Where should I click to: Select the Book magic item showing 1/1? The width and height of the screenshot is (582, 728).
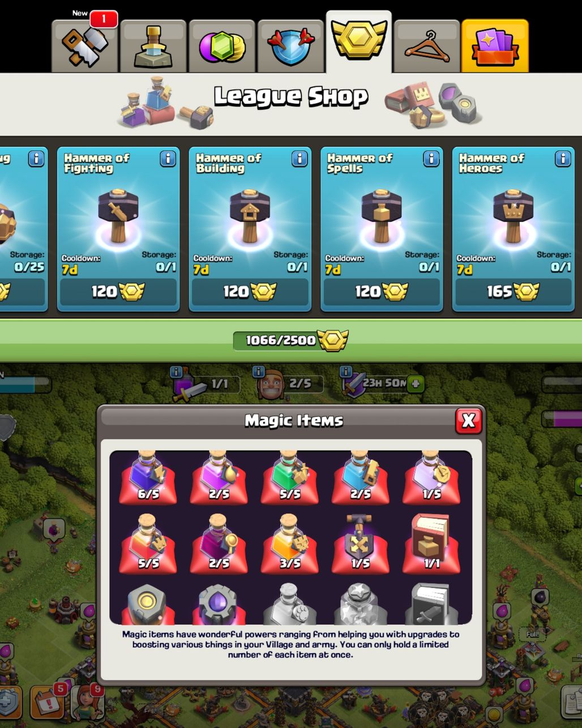(x=431, y=543)
